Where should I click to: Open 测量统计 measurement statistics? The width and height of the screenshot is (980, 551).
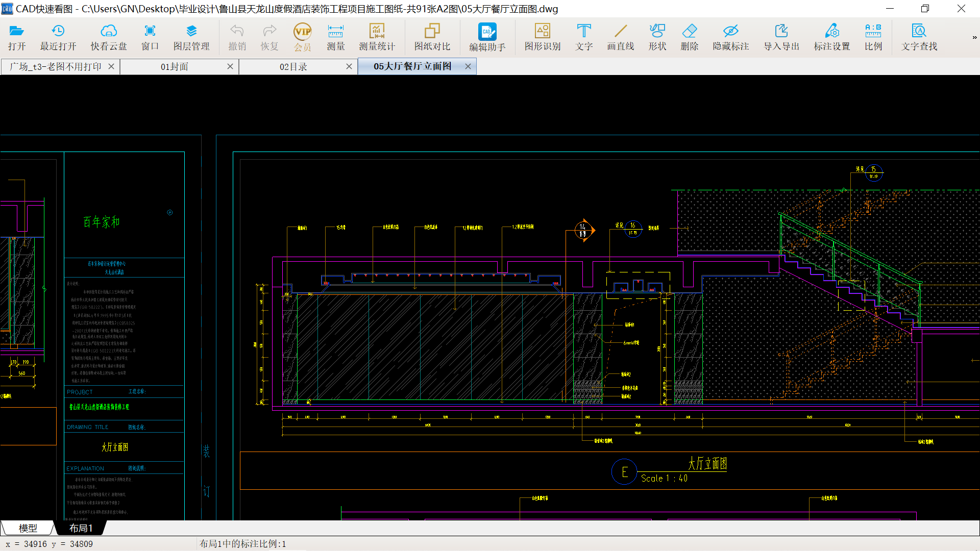377,37
